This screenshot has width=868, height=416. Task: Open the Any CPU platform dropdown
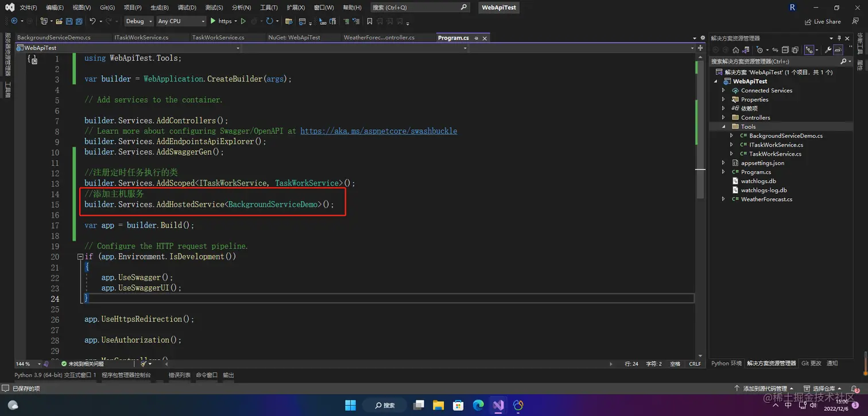pyautogui.click(x=181, y=21)
